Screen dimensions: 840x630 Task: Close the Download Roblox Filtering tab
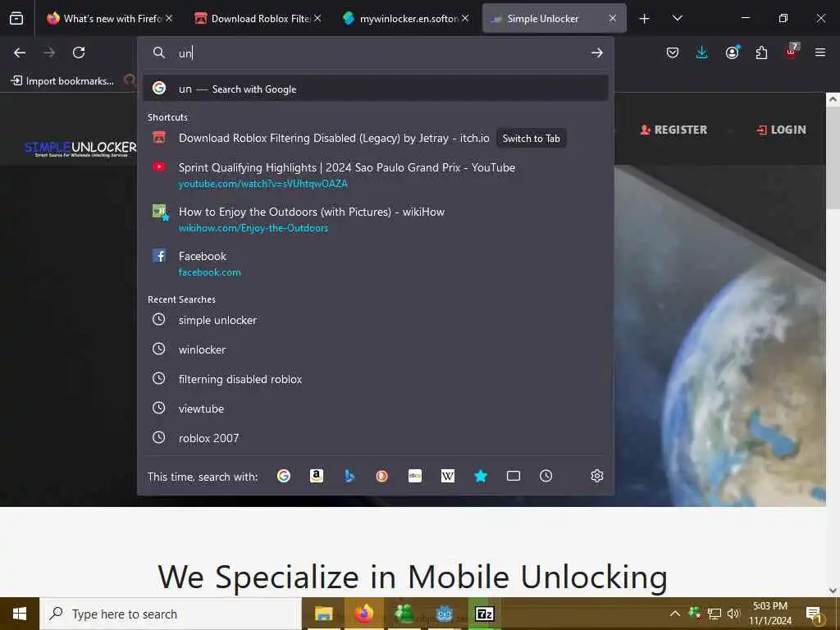317,18
